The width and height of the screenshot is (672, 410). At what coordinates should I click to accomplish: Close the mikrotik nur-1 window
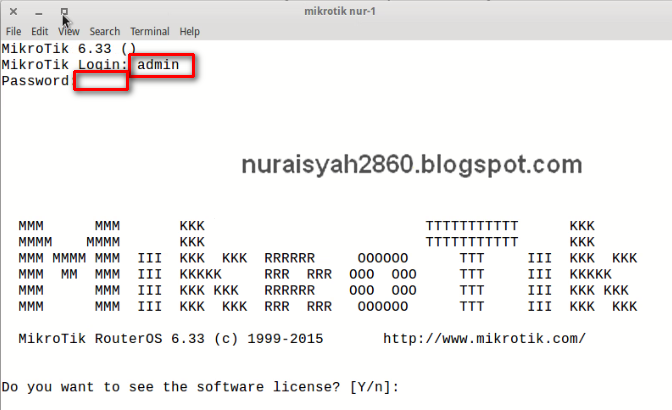pos(13,12)
